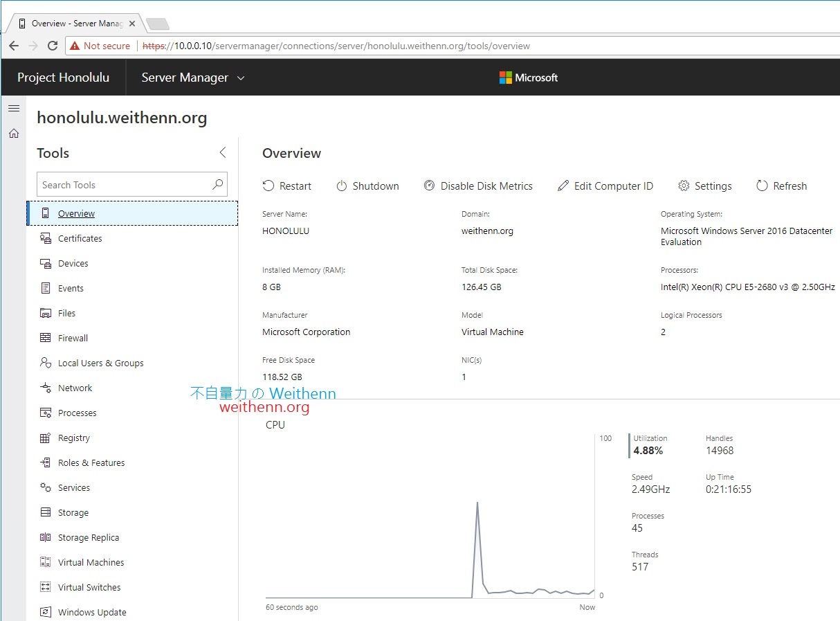Open the Firewall tool
The width and height of the screenshot is (840, 621).
pos(132,338)
